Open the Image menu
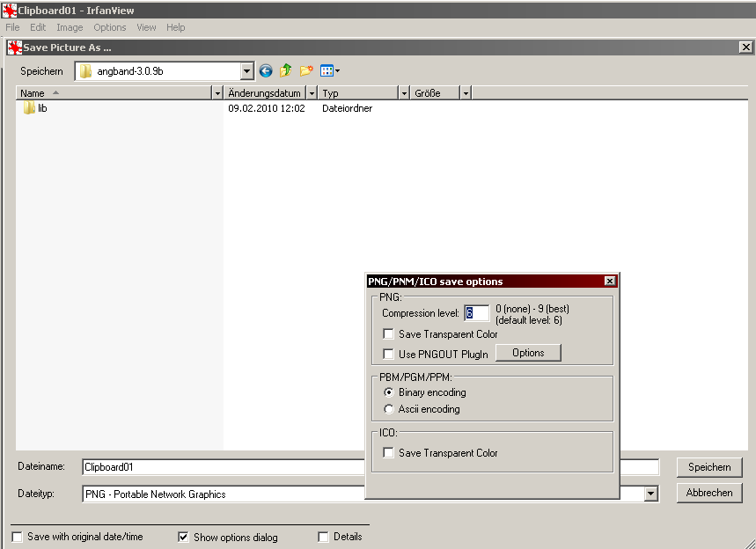Screen dimensions: 756x549 (x=70, y=27)
